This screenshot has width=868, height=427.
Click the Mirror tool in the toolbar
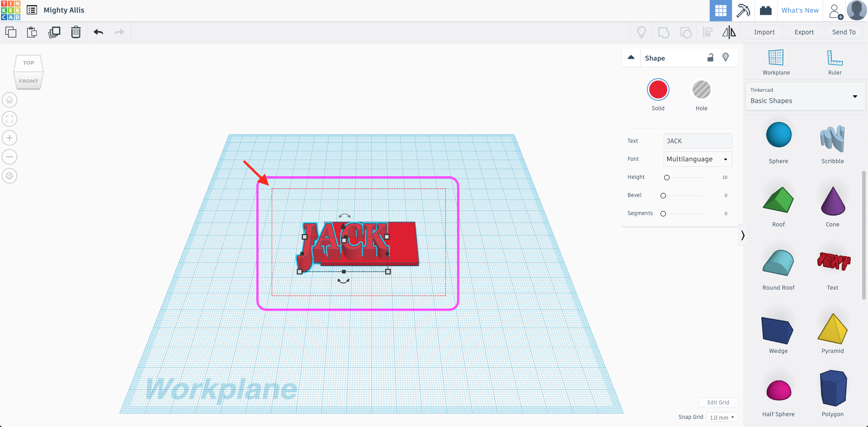click(728, 32)
